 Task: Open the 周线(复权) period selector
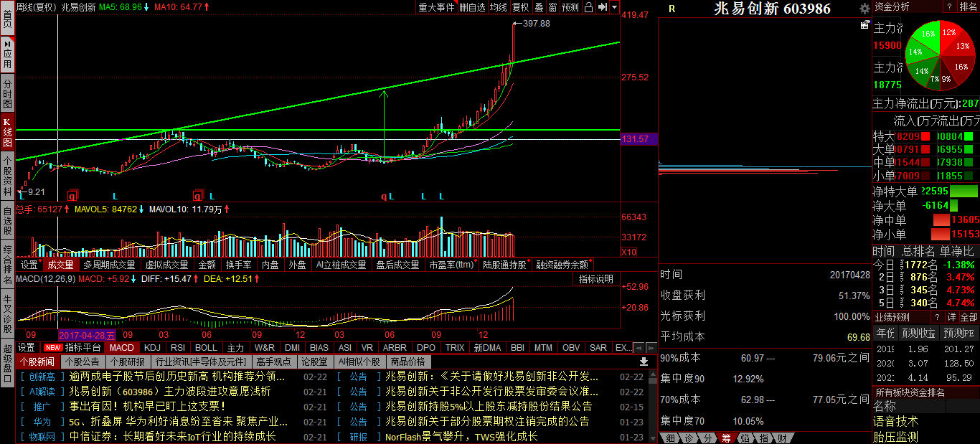click(36, 6)
